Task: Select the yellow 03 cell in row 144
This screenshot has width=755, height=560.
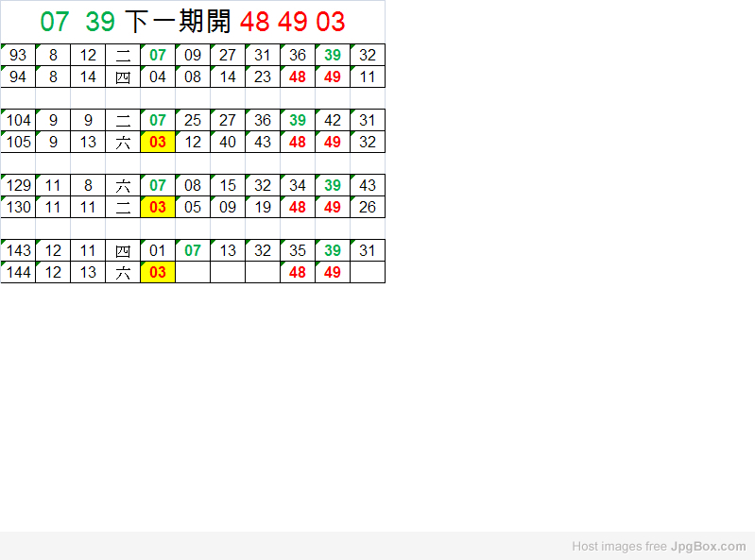Action: click(x=158, y=273)
